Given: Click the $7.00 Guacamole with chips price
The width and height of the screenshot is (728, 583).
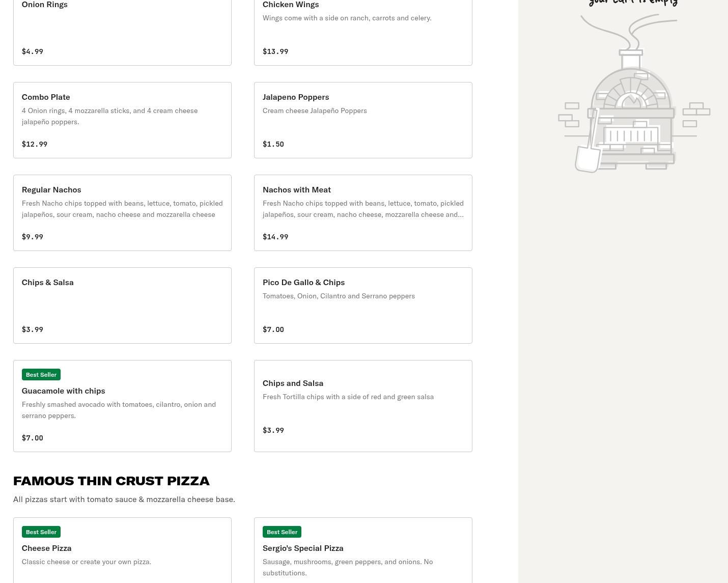Looking at the screenshot, I should coord(33,438).
